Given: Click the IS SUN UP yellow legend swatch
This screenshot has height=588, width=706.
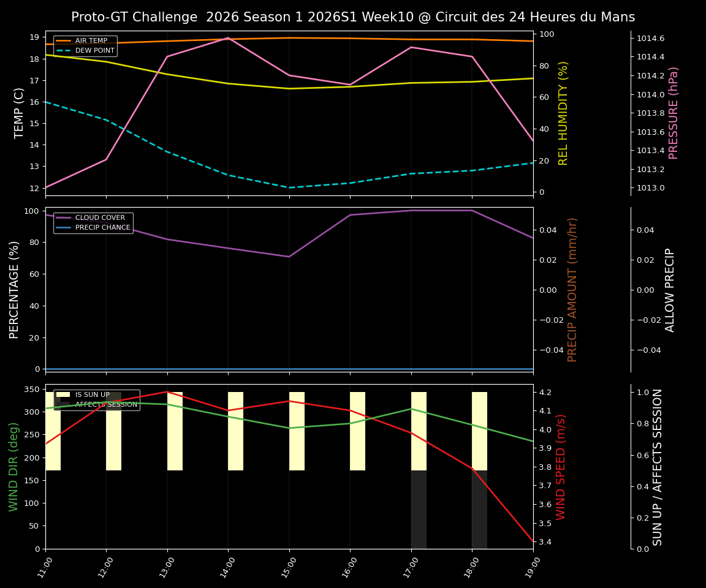Looking at the screenshot, I should point(62,394).
